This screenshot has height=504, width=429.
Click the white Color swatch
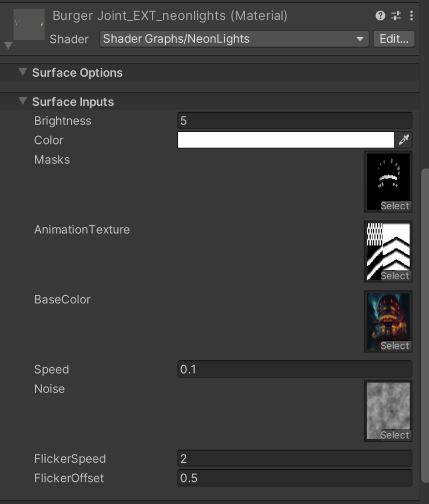(286, 140)
